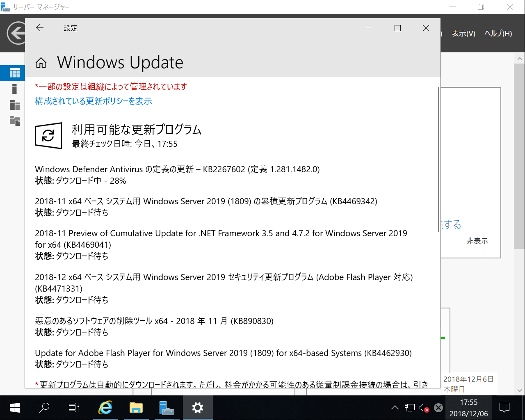Click Server Manager scrollbar up arrow

tap(519, 59)
